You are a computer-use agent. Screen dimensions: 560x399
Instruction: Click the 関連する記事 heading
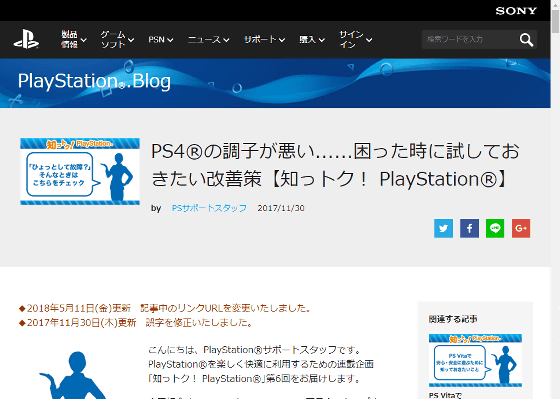coord(453,319)
